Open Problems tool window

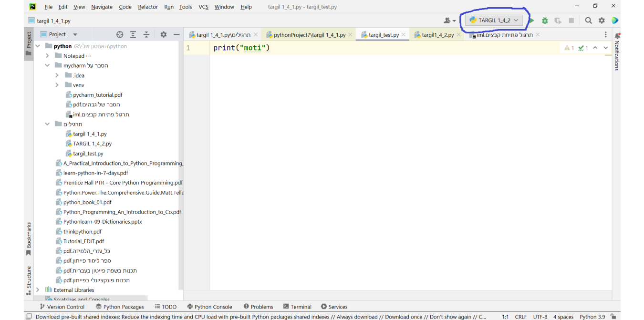(x=258, y=307)
